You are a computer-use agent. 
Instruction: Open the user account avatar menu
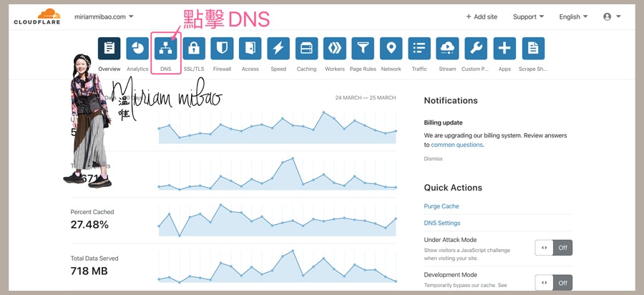pos(612,17)
